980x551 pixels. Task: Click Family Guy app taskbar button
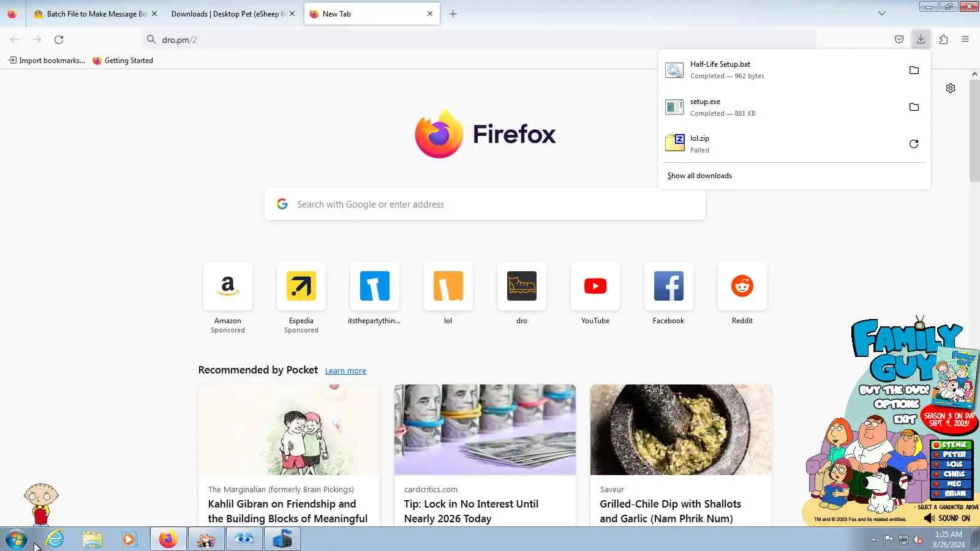pyautogui.click(x=206, y=539)
